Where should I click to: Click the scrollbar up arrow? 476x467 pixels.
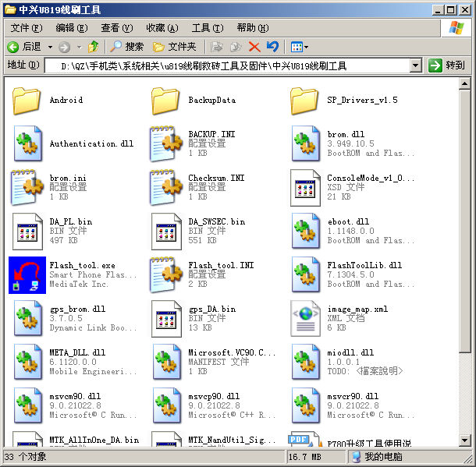click(464, 83)
